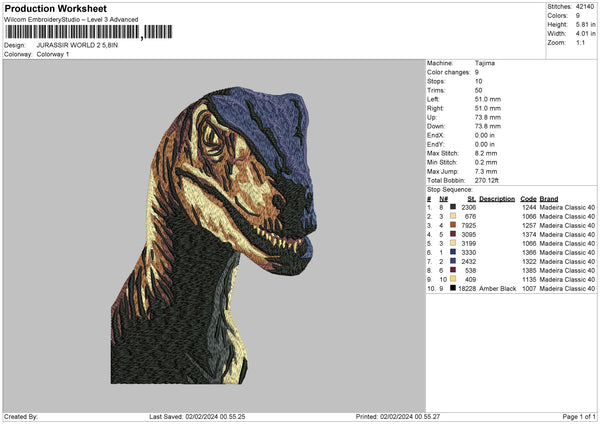The height and width of the screenshot is (424, 600).
Task: Click the Max Jump value '7.3 mm'
Action: coord(486,171)
